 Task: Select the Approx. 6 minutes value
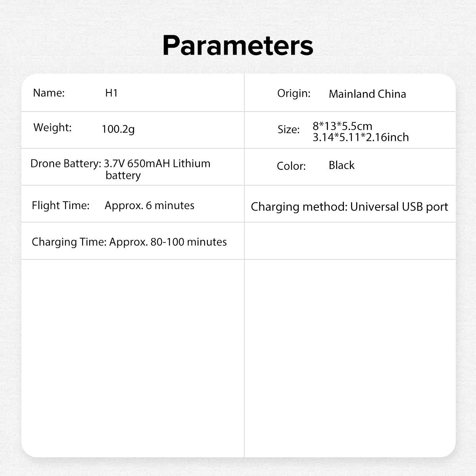pyautogui.click(x=150, y=205)
